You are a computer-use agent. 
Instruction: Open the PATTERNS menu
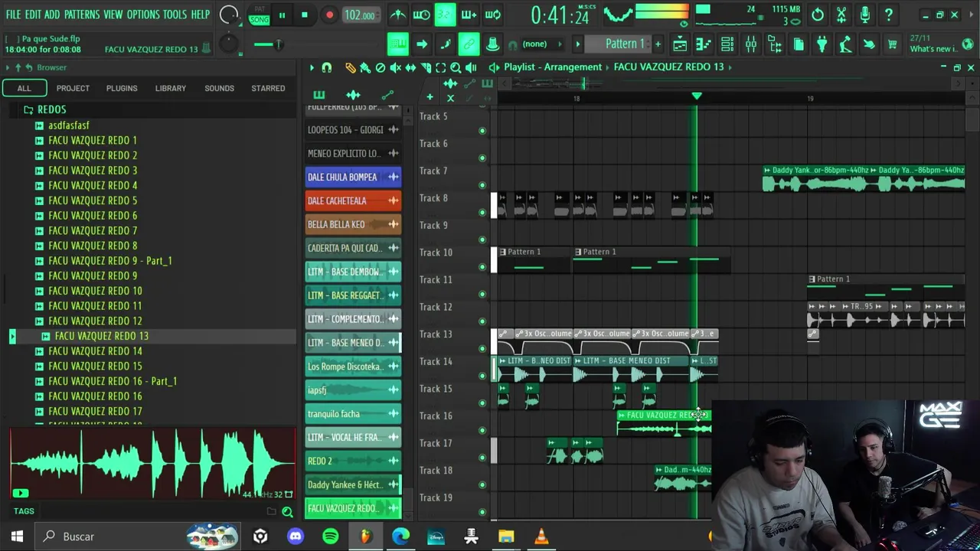pos(82,15)
